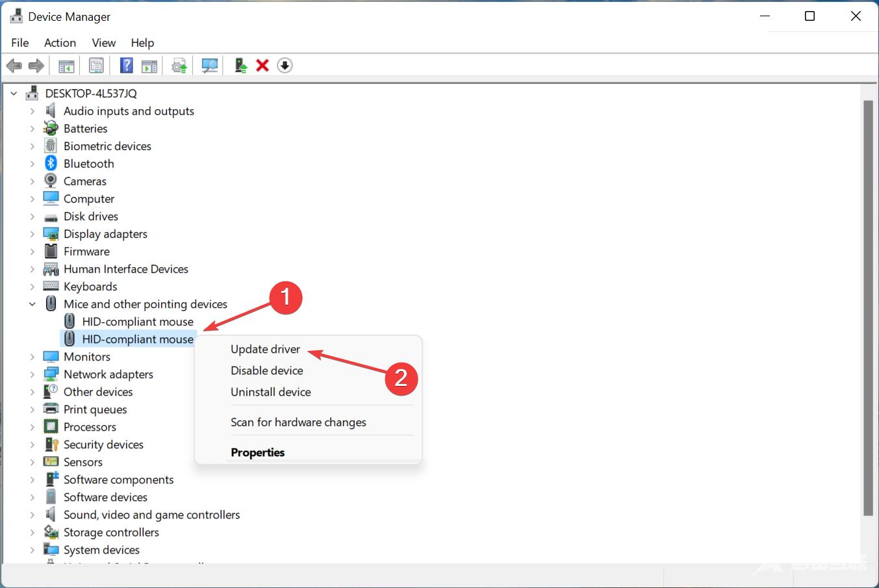Click the Bluetooth category icon in the tree

51,164
